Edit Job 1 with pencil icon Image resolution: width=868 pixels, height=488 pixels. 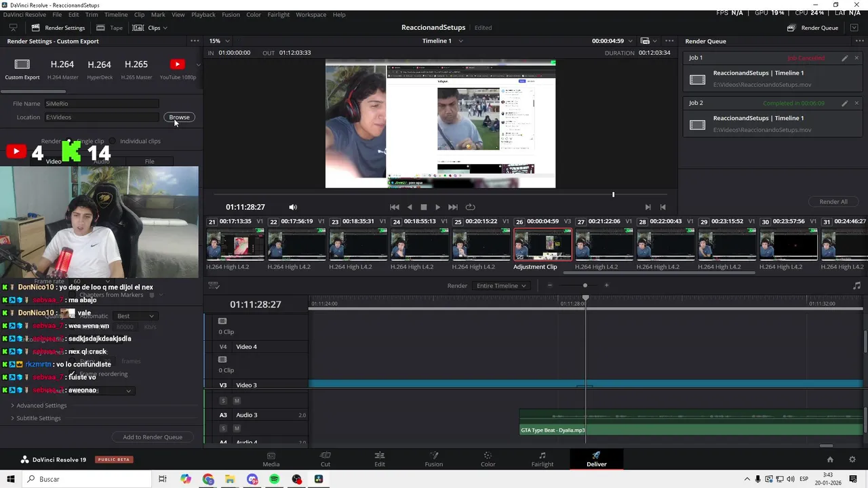(844, 58)
